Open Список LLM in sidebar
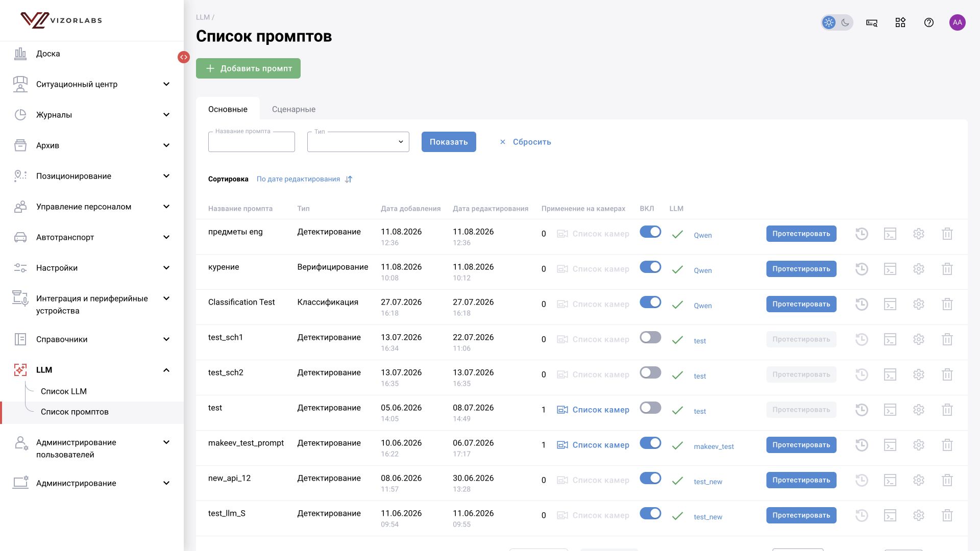Screen dimensions: 980x551 coord(64,391)
